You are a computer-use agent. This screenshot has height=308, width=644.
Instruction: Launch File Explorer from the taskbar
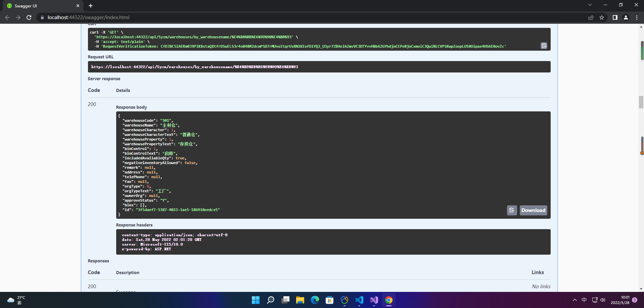click(300, 300)
